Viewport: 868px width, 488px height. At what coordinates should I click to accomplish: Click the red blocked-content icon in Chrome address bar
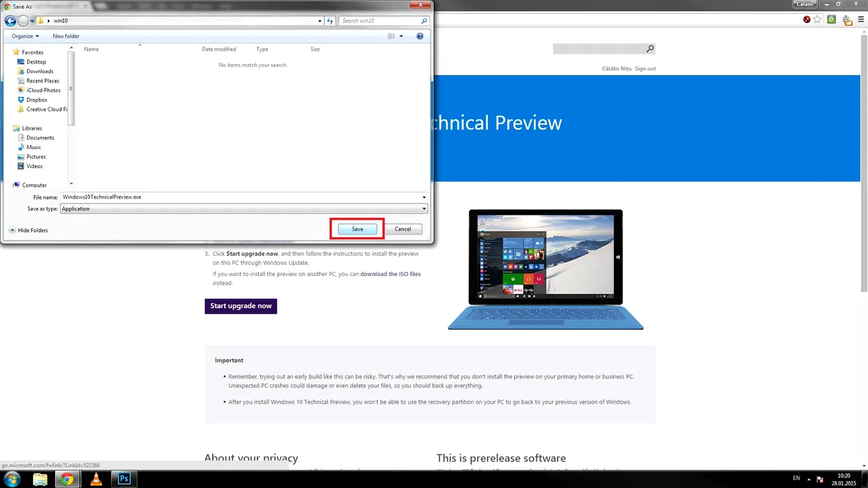point(807,20)
